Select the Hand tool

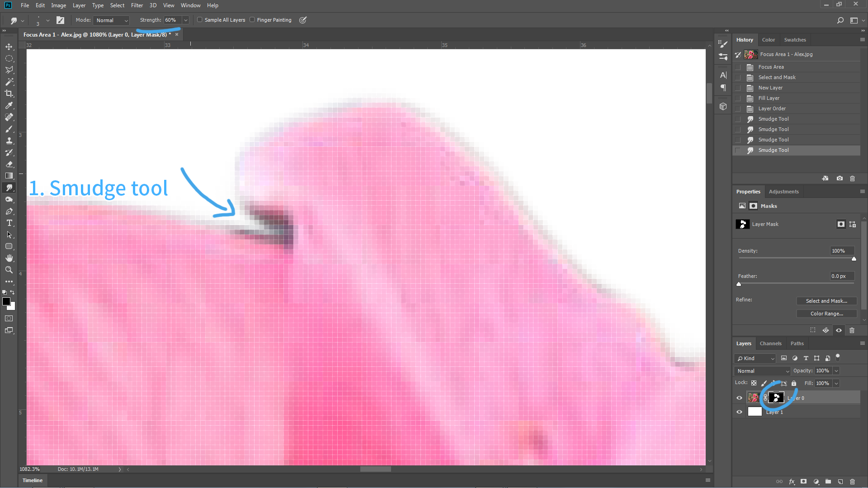[9, 258]
